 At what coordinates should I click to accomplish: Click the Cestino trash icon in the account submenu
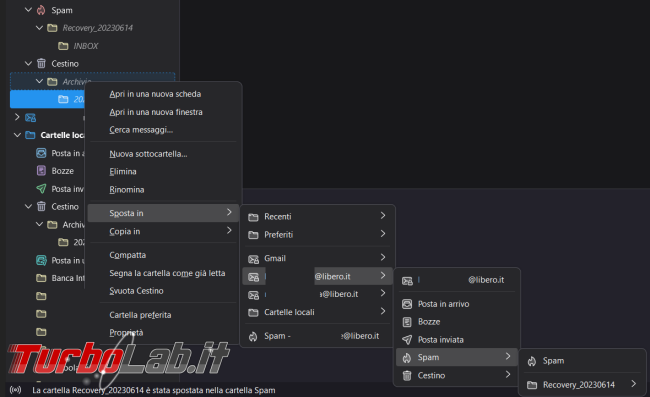click(407, 375)
